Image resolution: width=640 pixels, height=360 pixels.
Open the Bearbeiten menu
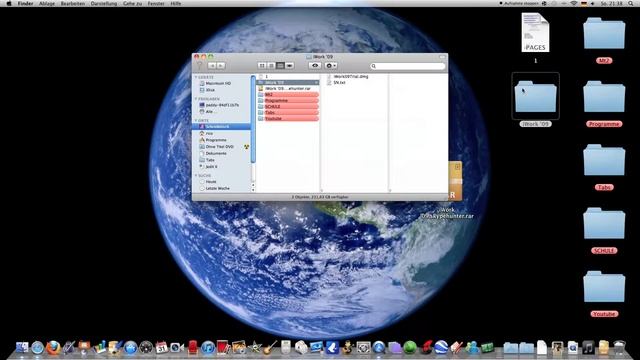[x=73, y=3]
